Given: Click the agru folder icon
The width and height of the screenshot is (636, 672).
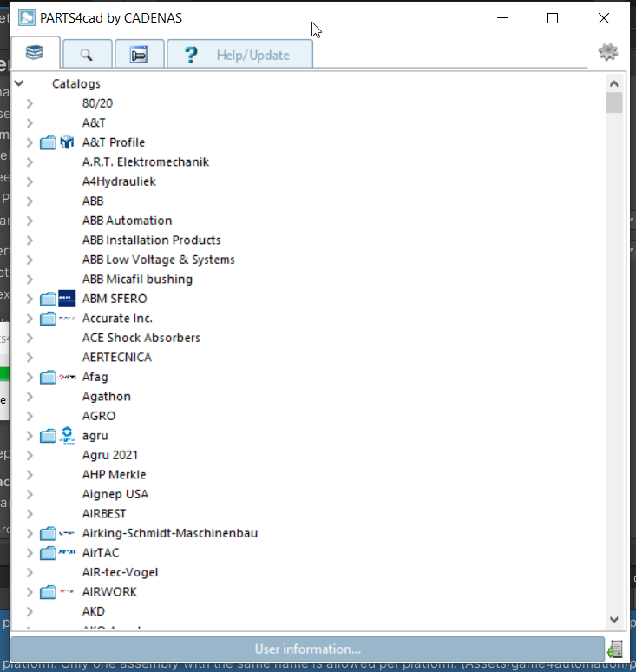Looking at the screenshot, I should (48, 436).
